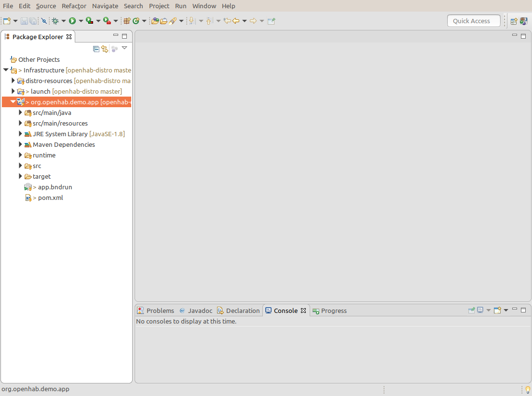The height and width of the screenshot is (396, 532).
Task: Open the Run button dropdown arrow
Action: click(x=82, y=21)
